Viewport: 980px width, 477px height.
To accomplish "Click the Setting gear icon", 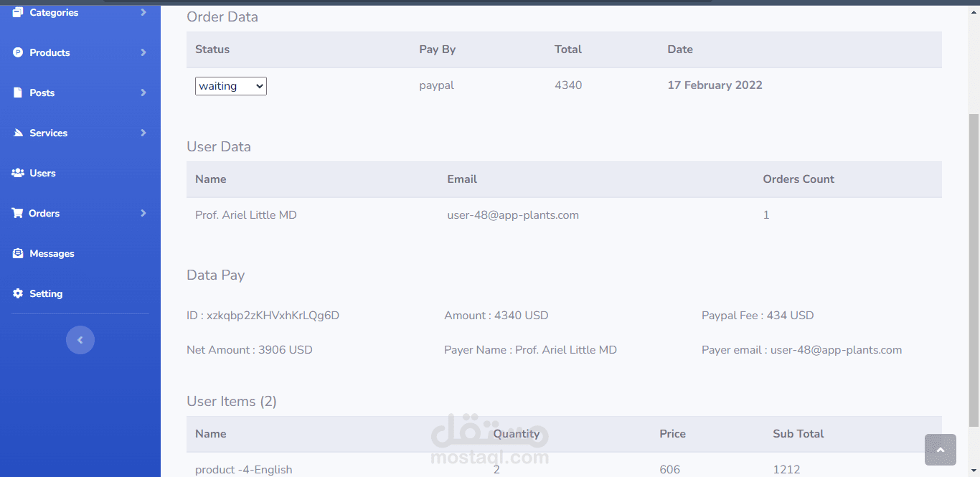I will [17, 293].
